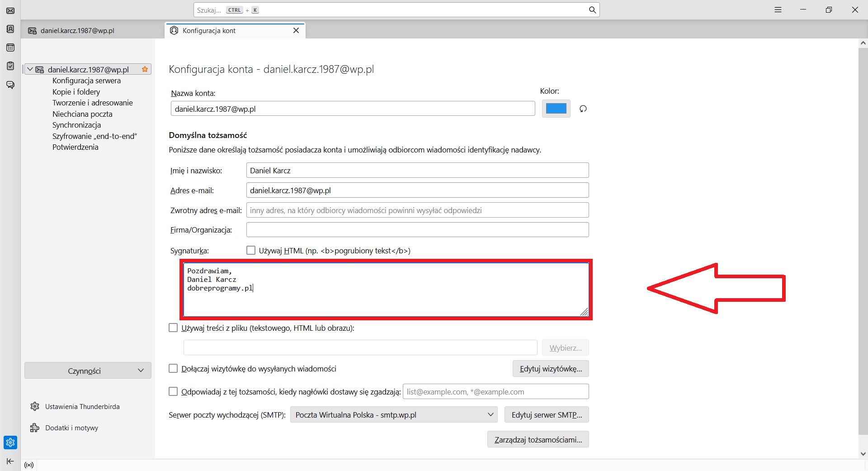Image resolution: width=868 pixels, height=471 pixels.
Task: Click inside the signature text area
Action: 386,290
